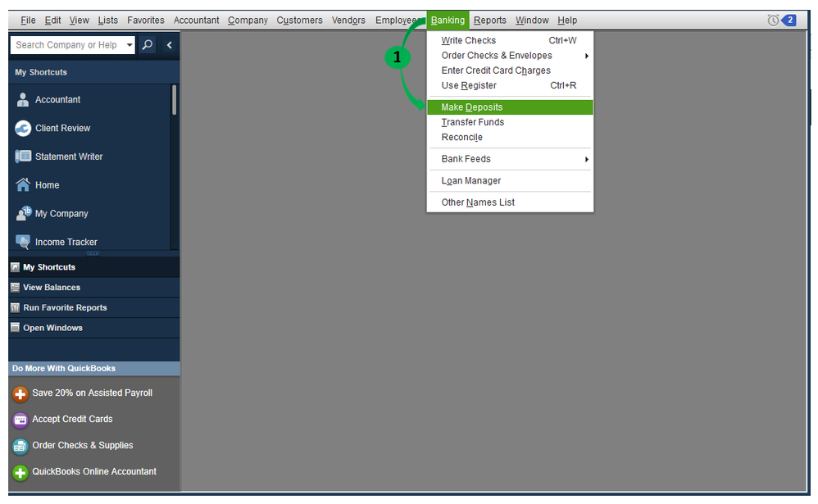
Task: Click the Order Checks & Supplies link text
Action: click(83, 445)
